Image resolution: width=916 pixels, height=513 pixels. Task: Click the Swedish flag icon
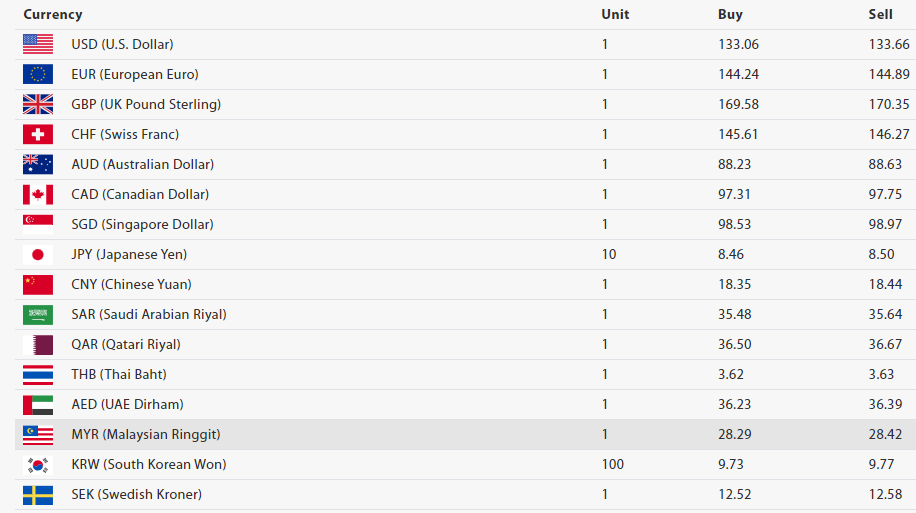[38, 494]
